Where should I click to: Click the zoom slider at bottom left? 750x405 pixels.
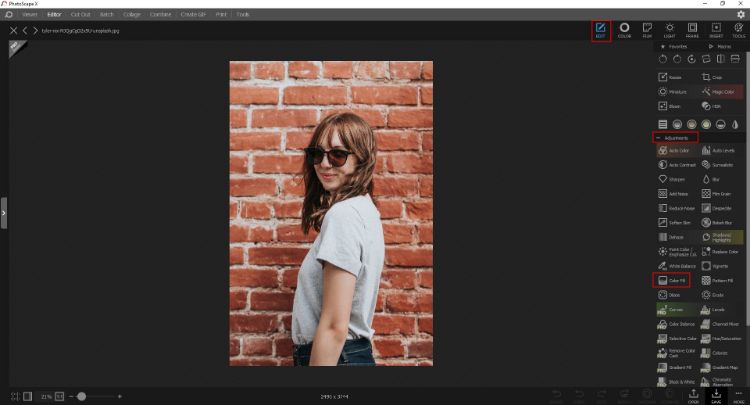coord(81,397)
